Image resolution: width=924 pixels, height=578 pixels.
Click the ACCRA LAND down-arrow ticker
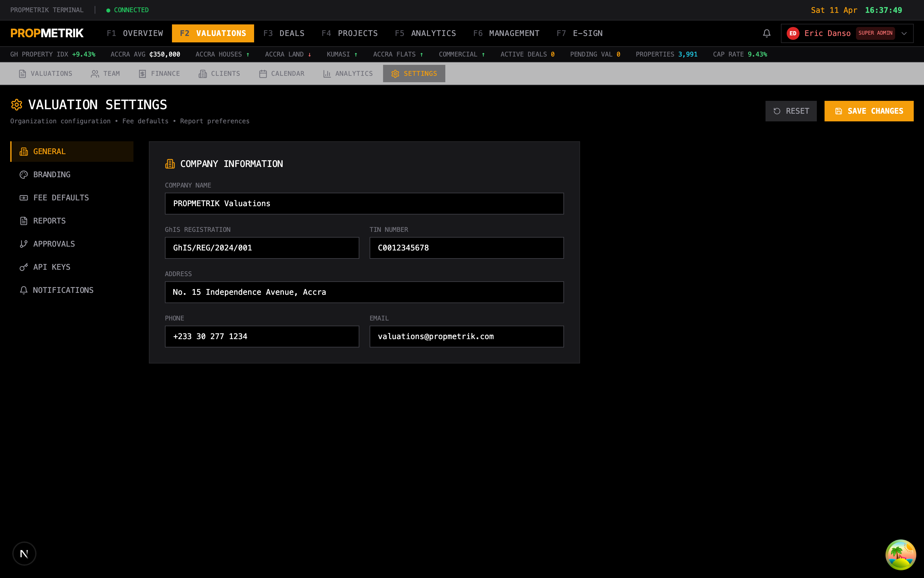tap(288, 54)
